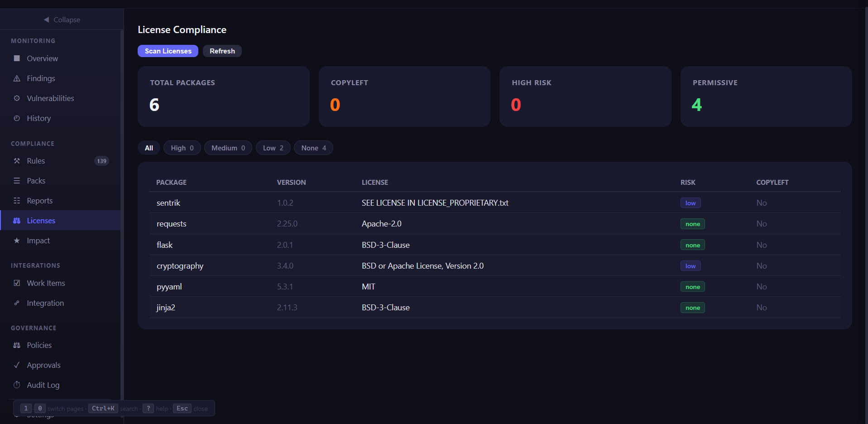The width and height of the screenshot is (868, 424).
Task: Go to the Findings page
Action: click(x=60, y=78)
